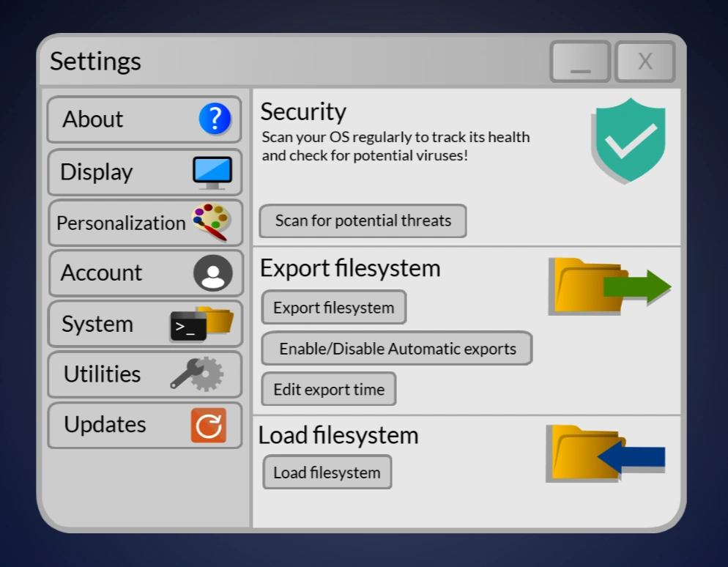Click the export folder with green arrow icon
728x567 pixels.
click(x=608, y=286)
